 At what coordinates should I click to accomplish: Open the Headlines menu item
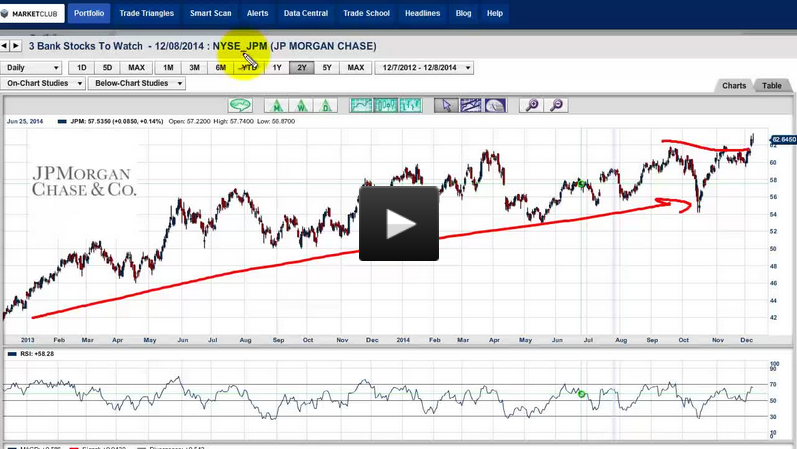(422, 13)
